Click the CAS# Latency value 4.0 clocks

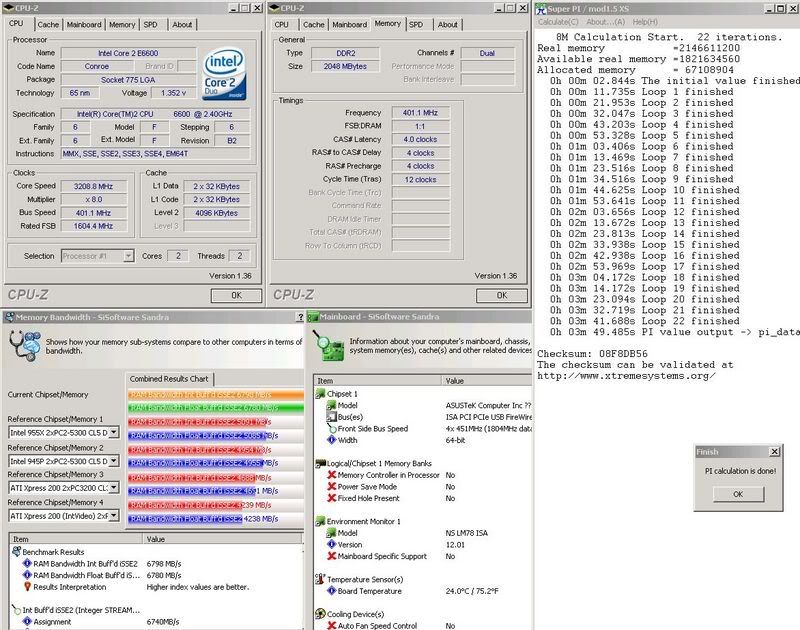pos(420,139)
